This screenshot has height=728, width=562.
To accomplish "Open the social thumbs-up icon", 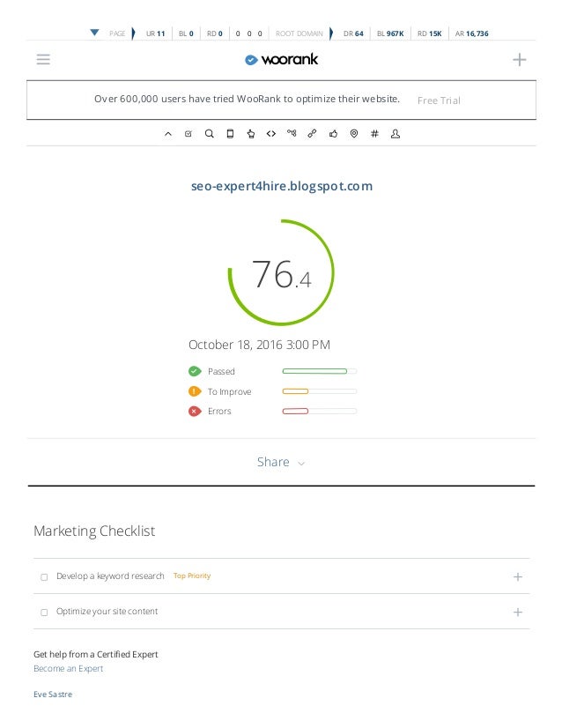I will tap(333, 134).
